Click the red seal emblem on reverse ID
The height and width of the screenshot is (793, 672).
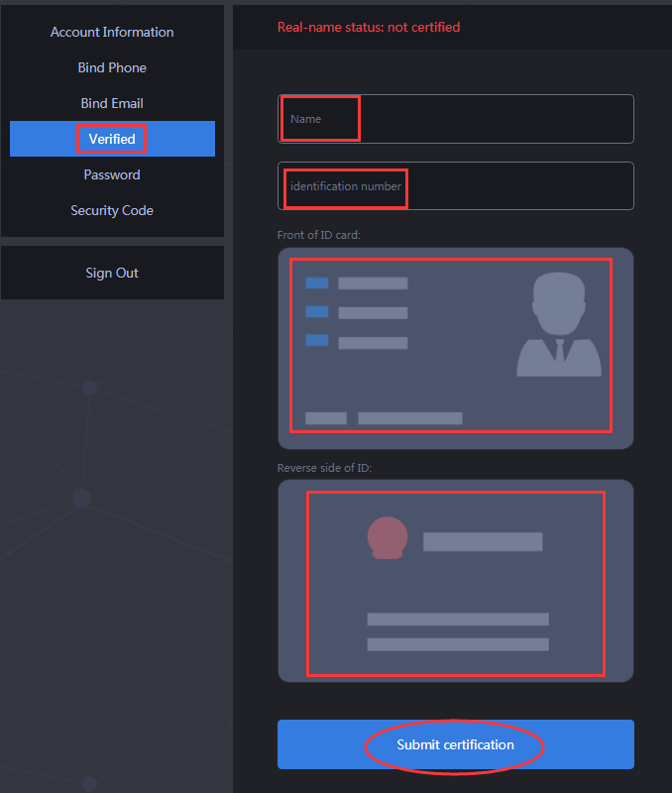387,538
